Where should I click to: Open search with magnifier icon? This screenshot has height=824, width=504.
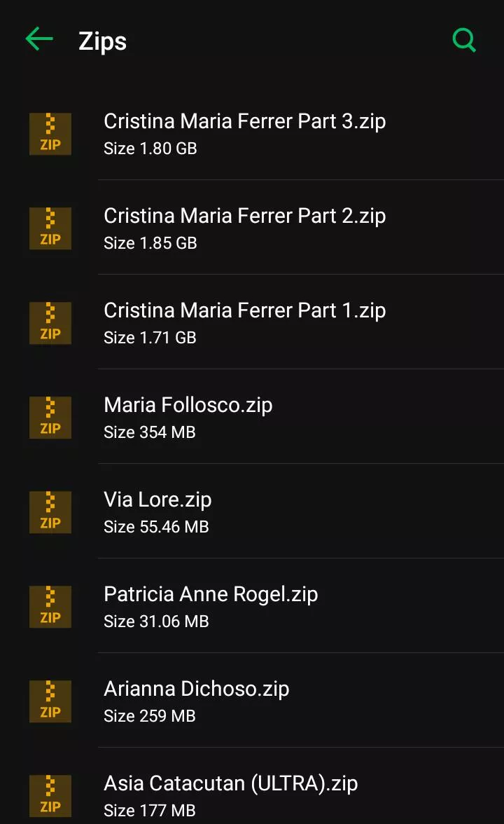coord(464,40)
